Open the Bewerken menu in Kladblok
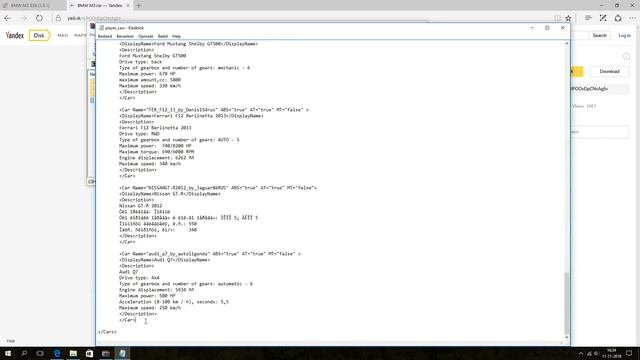The image size is (640, 360). point(125,36)
